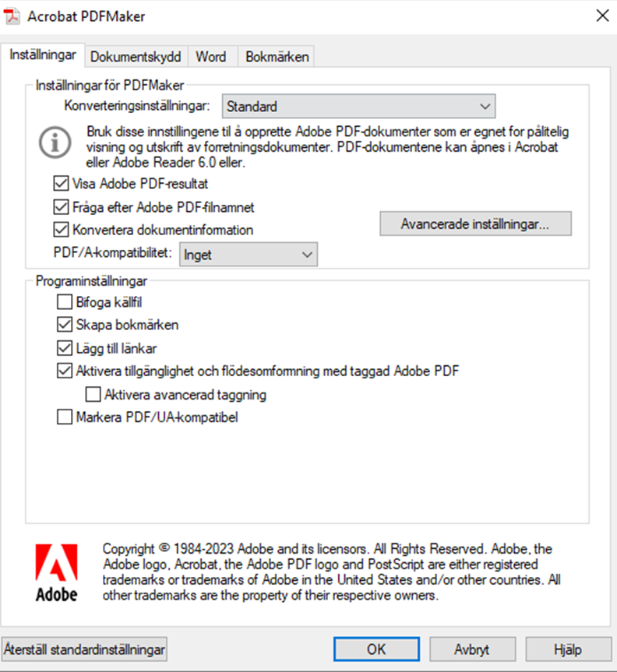
Task: Enable Aktivera avancerad taggning
Action: click(93, 394)
